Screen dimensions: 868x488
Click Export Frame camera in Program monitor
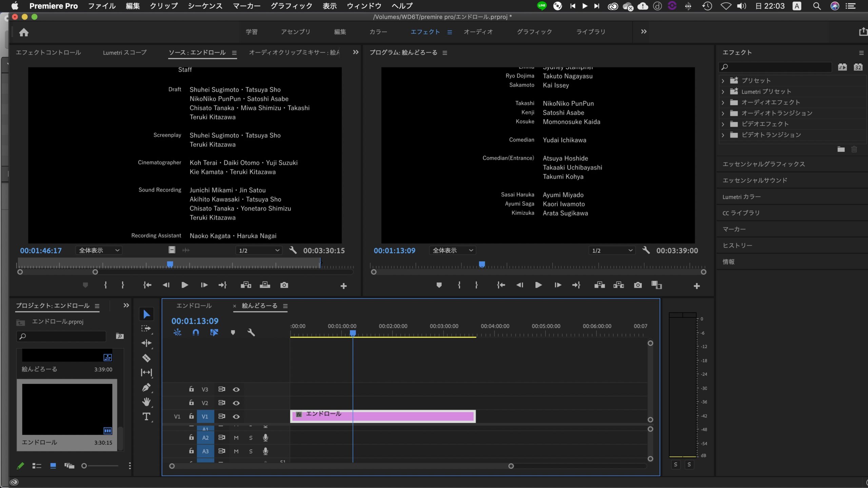click(637, 285)
